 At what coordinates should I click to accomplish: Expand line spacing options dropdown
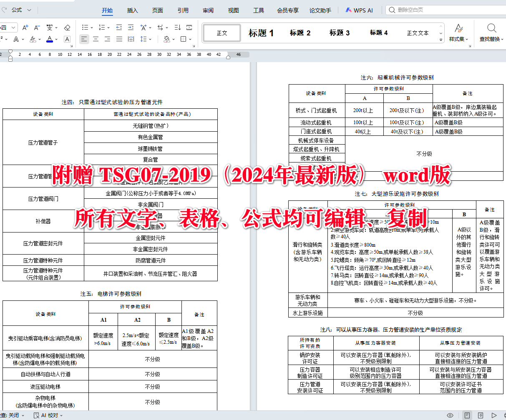coord(150,39)
